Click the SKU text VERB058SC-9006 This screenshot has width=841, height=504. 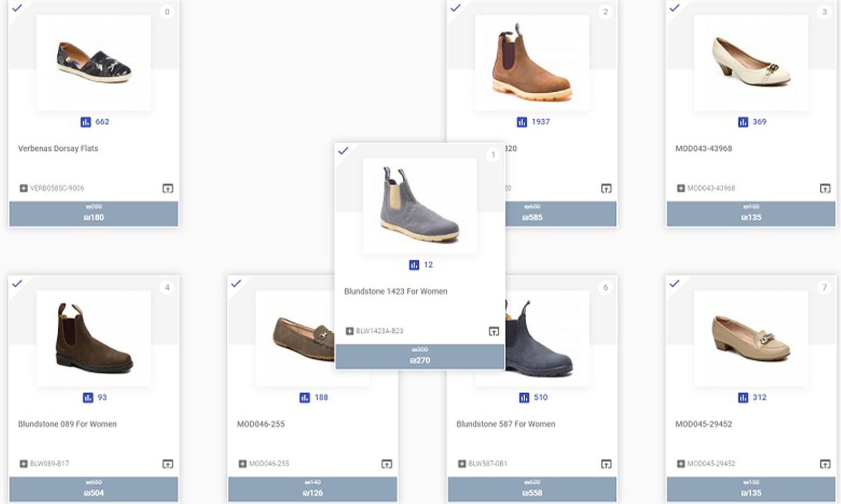tap(57, 188)
